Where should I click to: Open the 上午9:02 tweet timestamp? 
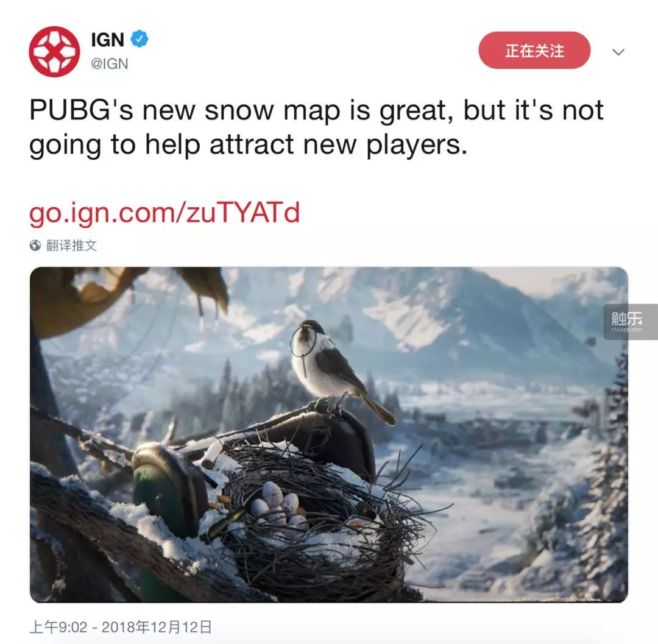pyautogui.click(x=58, y=627)
